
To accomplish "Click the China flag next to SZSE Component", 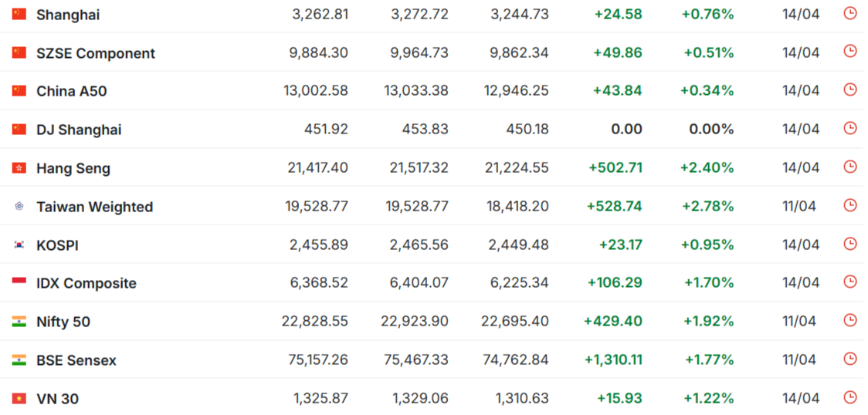I will [x=19, y=52].
